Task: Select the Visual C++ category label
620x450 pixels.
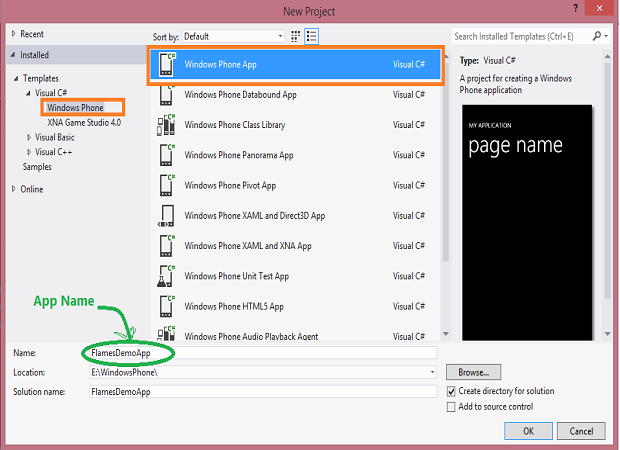Action: (x=53, y=152)
